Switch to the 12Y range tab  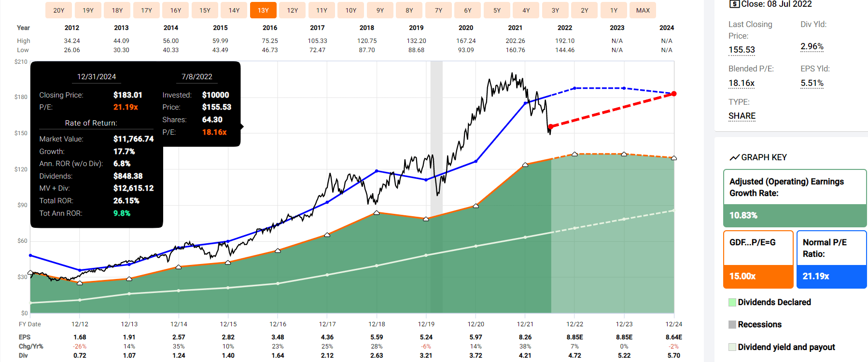pos(293,10)
